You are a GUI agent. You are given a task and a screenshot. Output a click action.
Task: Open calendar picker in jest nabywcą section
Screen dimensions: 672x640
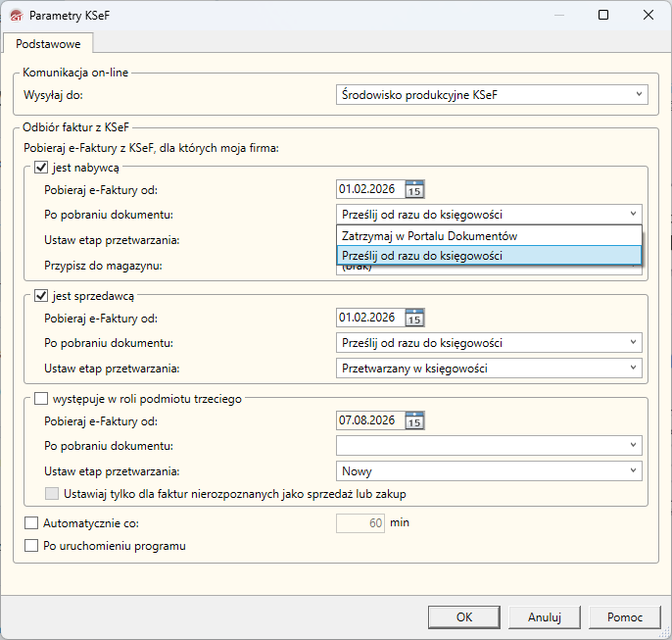tap(414, 189)
